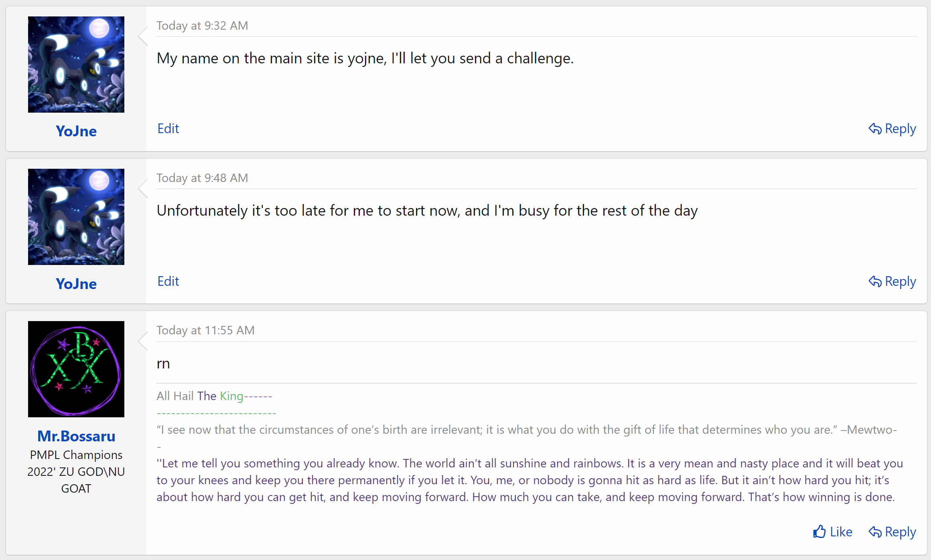Open the YoJne username link on the first post

(76, 131)
